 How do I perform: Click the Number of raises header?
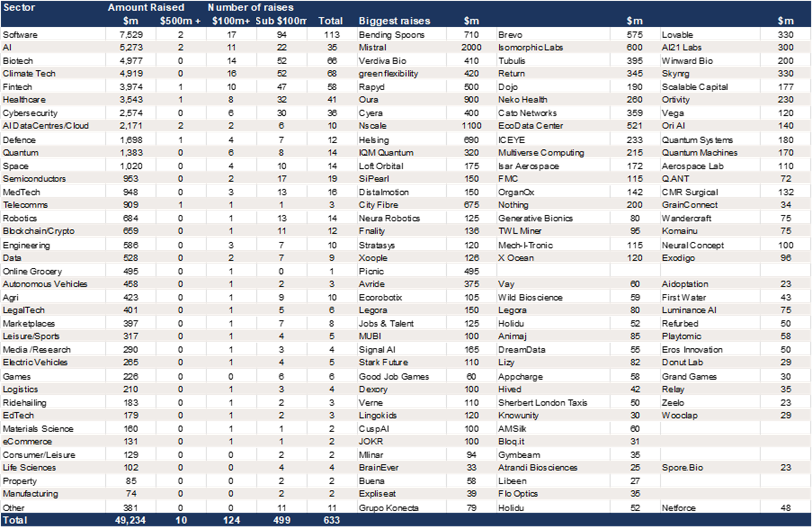point(251,7)
